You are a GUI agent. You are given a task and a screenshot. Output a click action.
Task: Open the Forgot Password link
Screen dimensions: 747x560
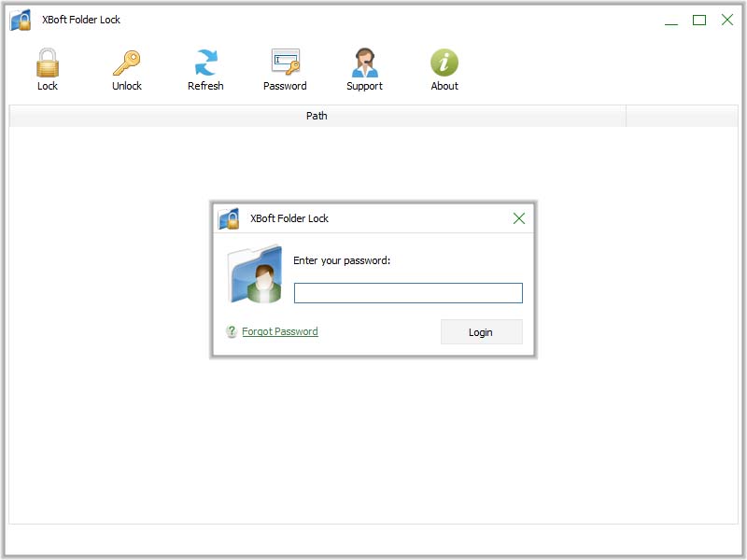(279, 331)
